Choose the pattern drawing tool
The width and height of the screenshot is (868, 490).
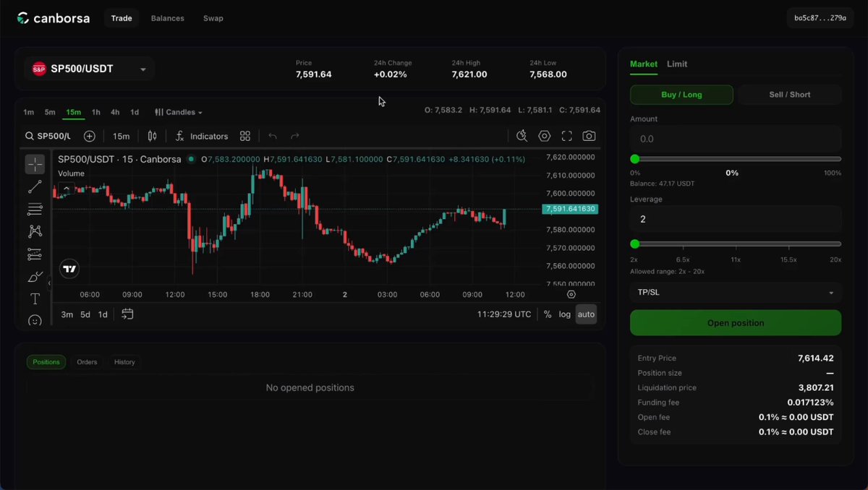(x=35, y=231)
